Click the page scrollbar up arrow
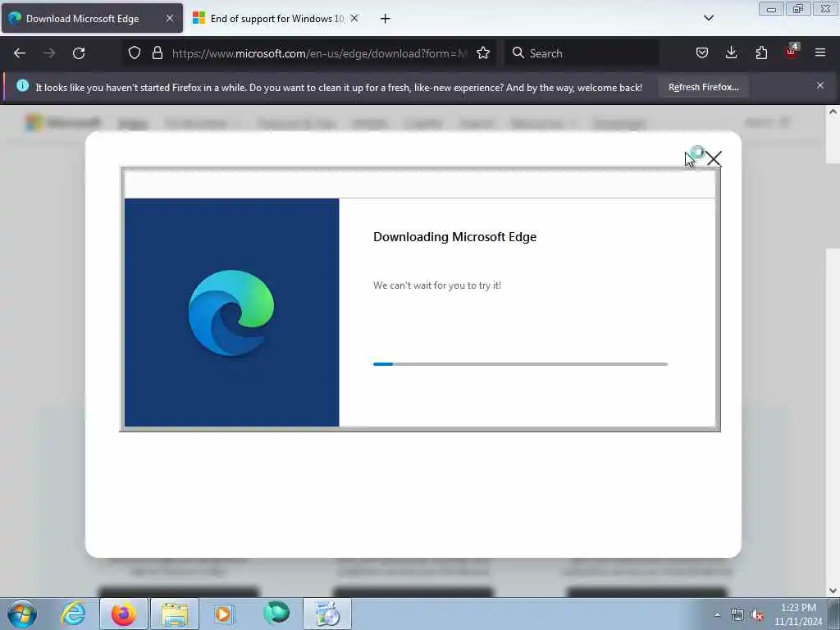The height and width of the screenshot is (630, 840). pos(833,112)
